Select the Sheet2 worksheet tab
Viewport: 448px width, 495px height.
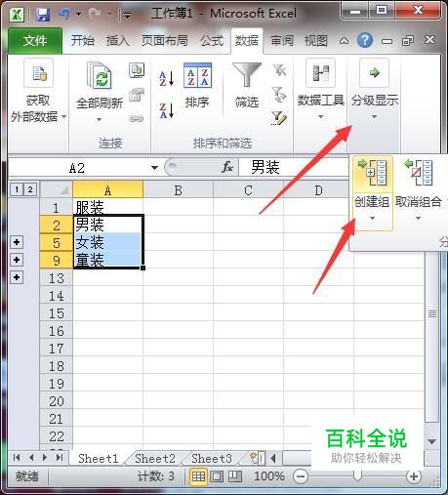[155, 458]
